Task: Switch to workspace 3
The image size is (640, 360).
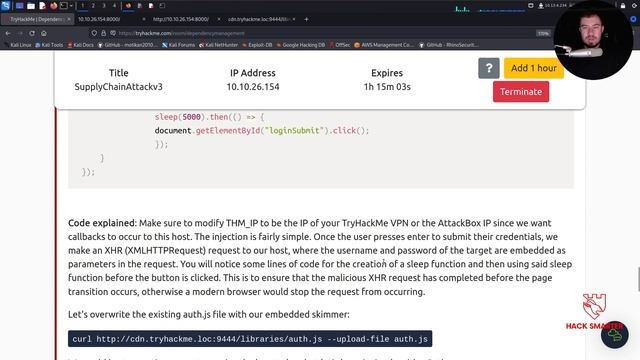Action: tap(104, 6)
